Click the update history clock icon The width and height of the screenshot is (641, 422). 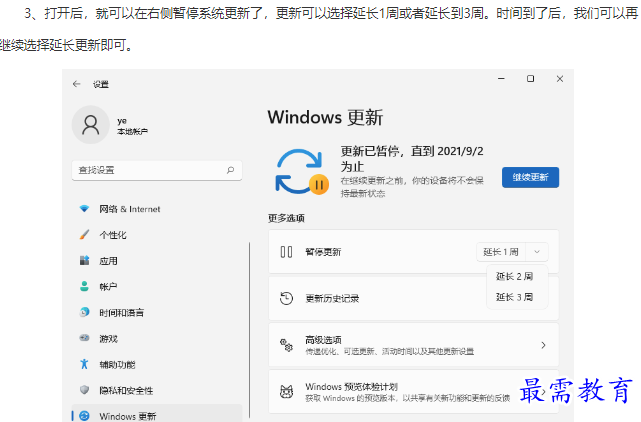point(286,298)
